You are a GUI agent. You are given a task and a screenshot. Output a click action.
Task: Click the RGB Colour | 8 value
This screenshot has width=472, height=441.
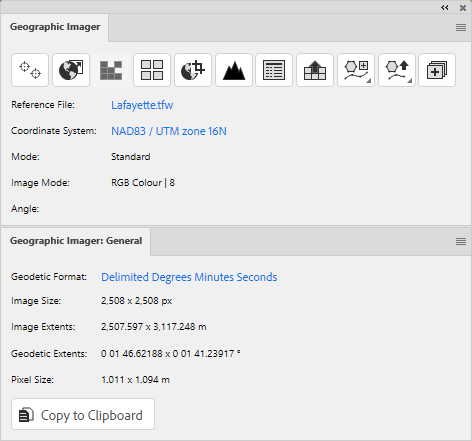[x=143, y=183]
